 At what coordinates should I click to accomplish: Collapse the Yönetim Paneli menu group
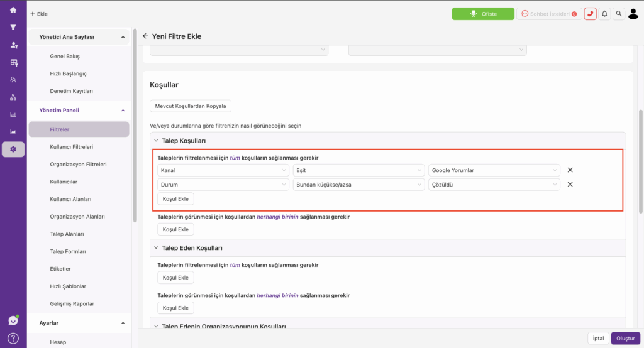tap(123, 111)
